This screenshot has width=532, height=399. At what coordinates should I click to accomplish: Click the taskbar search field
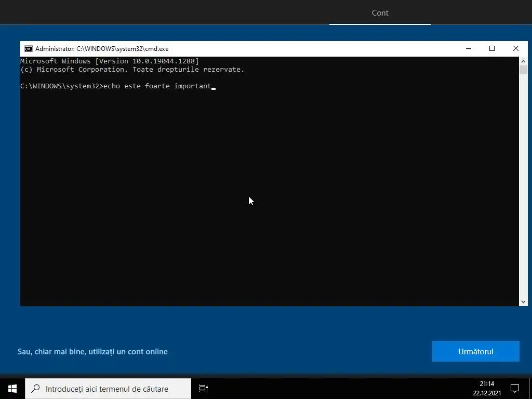click(108, 389)
